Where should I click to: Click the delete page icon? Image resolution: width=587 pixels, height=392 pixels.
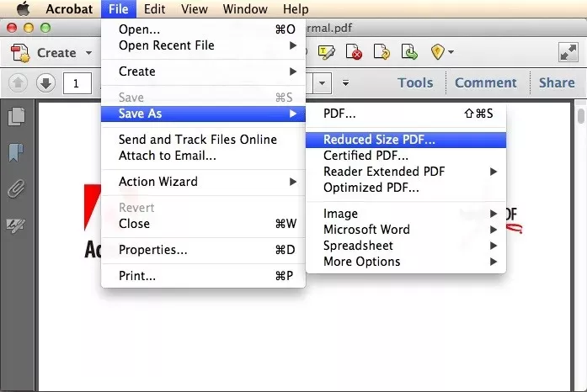354,52
